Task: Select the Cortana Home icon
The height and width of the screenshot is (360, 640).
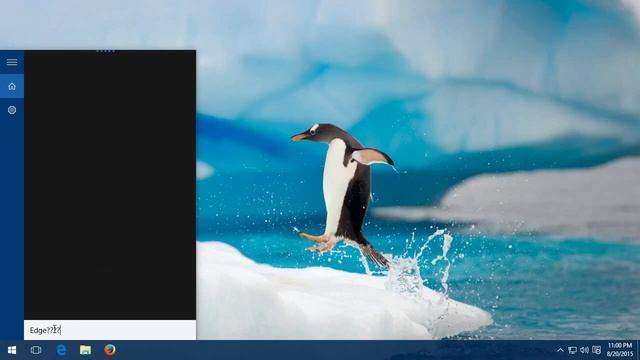Action: click(12, 86)
